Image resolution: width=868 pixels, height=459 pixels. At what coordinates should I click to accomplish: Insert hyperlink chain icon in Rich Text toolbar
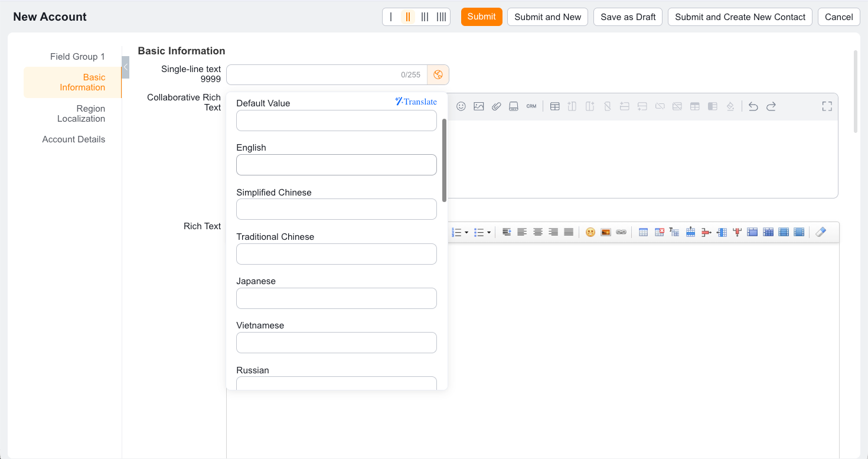tap(621, 232)
